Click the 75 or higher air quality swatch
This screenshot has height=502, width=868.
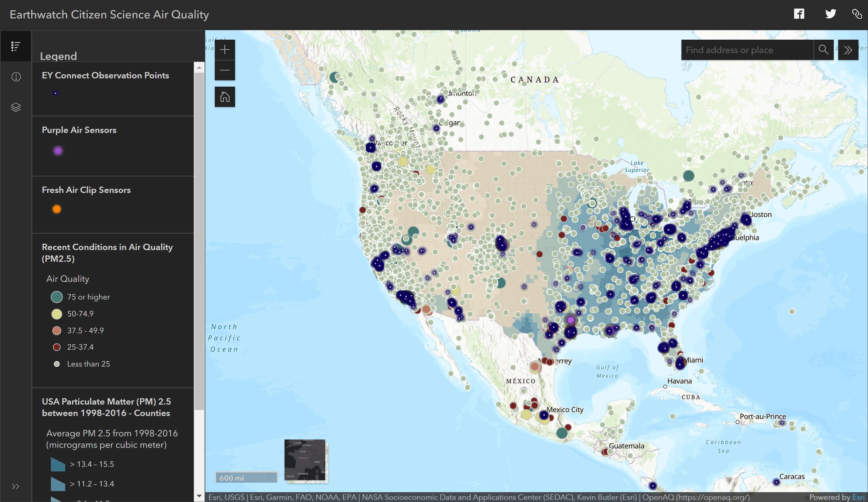point(57,297)
